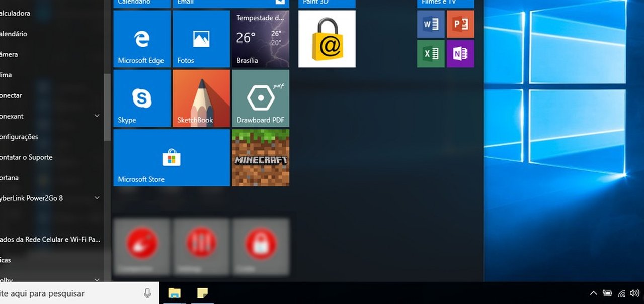Open the Excel tile
644x304 pixels.
431,54
